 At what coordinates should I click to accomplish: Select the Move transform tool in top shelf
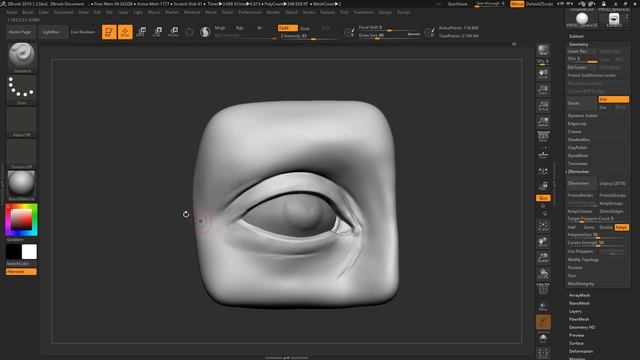141,32
